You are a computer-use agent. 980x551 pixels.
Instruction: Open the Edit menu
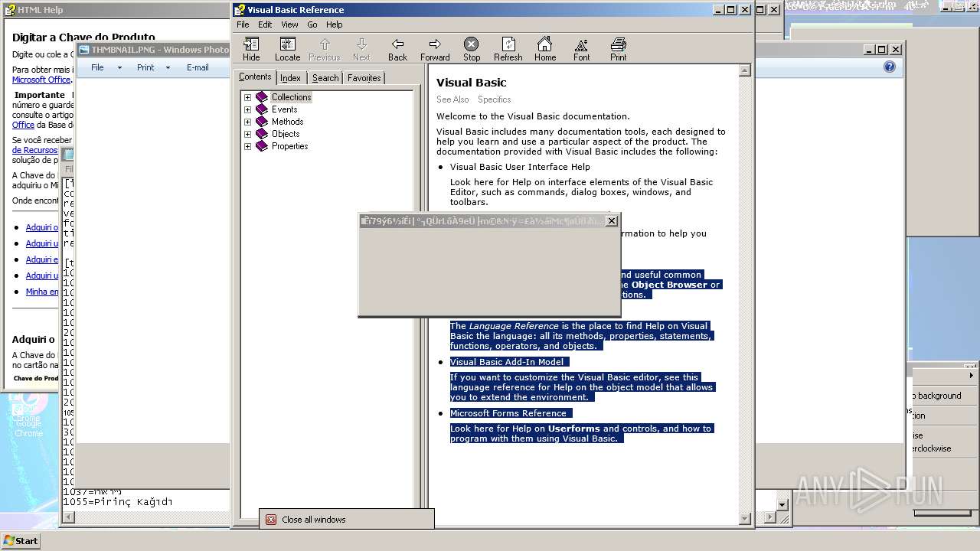pyautogui.click(x=265, y=24)
